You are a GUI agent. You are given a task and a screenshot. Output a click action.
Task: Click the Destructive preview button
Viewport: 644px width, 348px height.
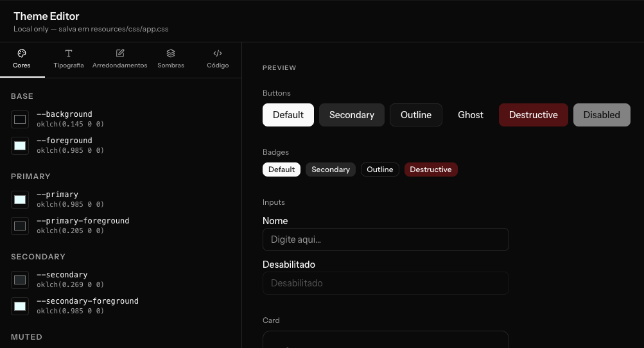click(534, 115)
